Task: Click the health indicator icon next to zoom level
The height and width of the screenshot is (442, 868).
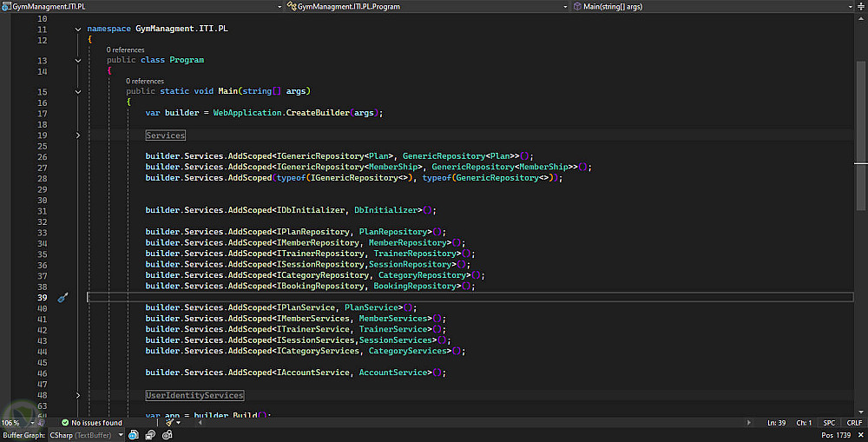Action: (42, 423)
